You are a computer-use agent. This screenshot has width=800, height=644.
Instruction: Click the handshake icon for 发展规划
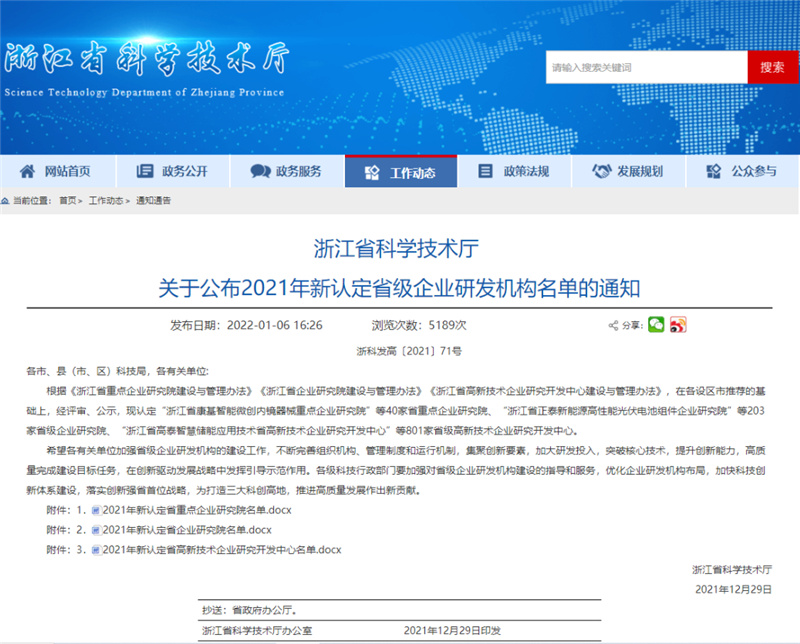pyautogui.click(x=601, y=171)
